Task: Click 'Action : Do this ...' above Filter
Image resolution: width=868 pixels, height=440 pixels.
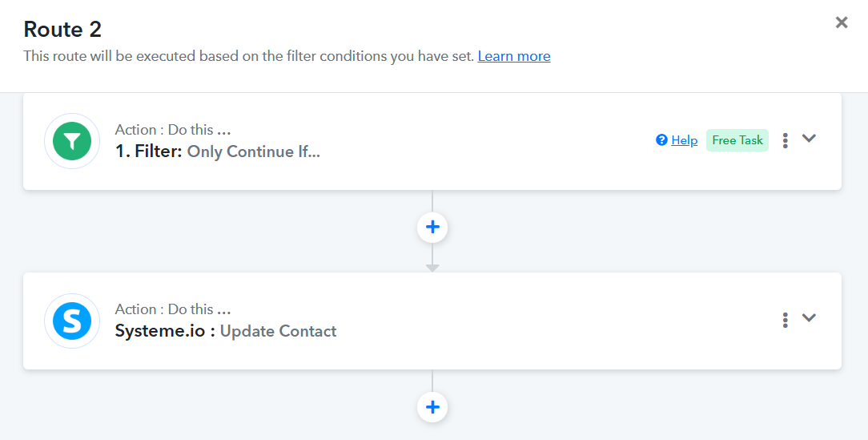Action: (x=172, y=130)
